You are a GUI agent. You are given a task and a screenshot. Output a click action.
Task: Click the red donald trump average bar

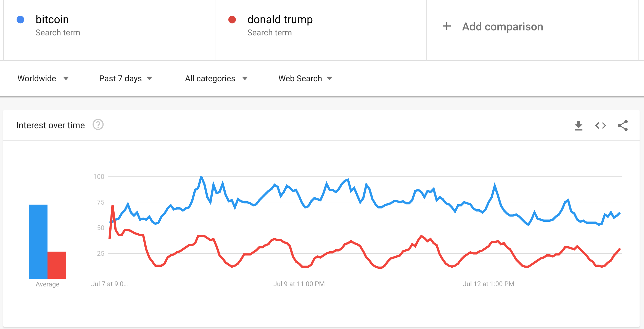[x=57, y=265]
